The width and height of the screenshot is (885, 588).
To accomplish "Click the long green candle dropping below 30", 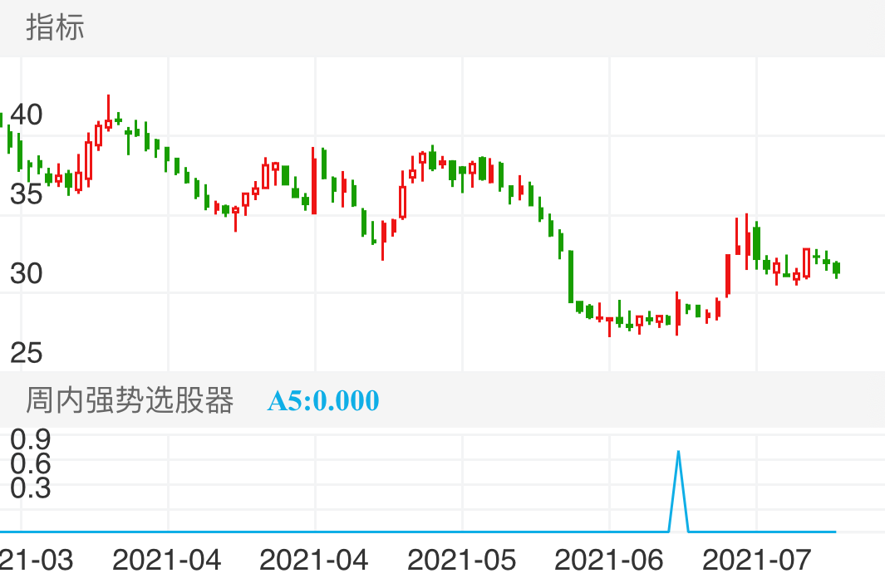I will click(571, 276).
